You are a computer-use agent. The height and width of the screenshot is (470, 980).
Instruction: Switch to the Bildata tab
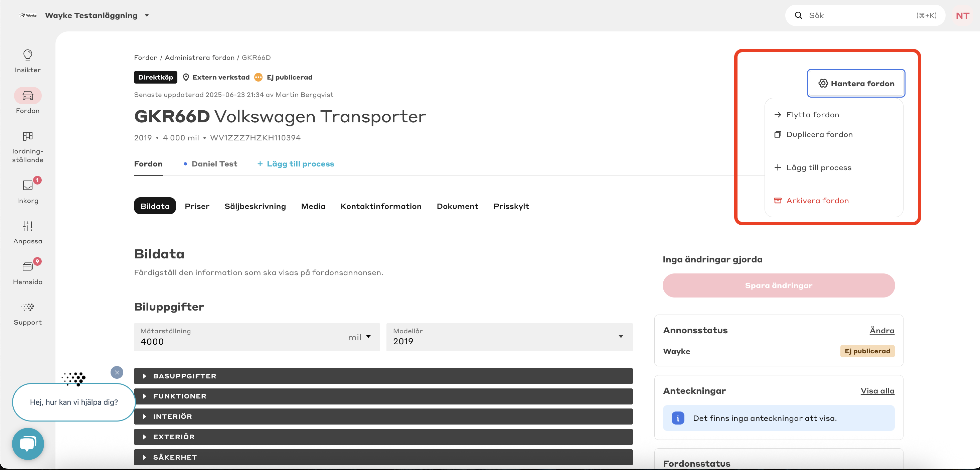click(x=155, y=206)
